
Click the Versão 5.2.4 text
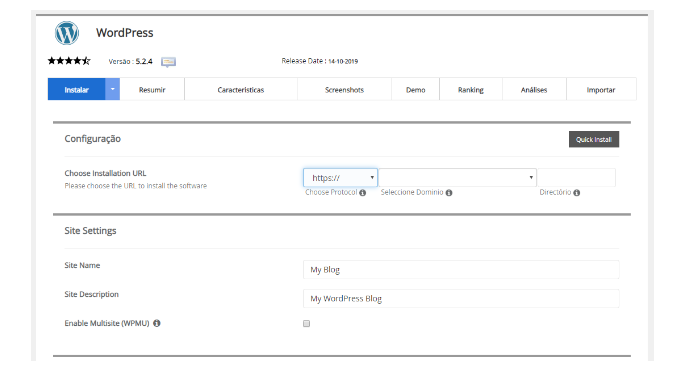[131, 61]
